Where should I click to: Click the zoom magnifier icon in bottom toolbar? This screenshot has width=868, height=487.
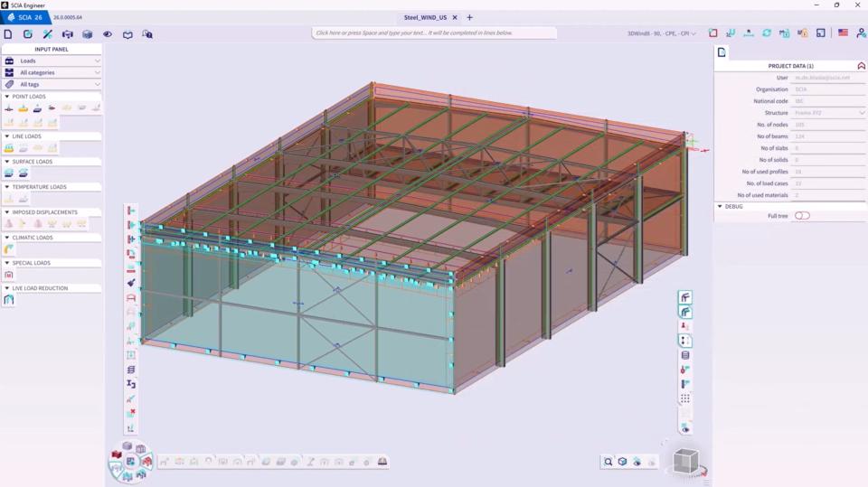tap(609, 462)
